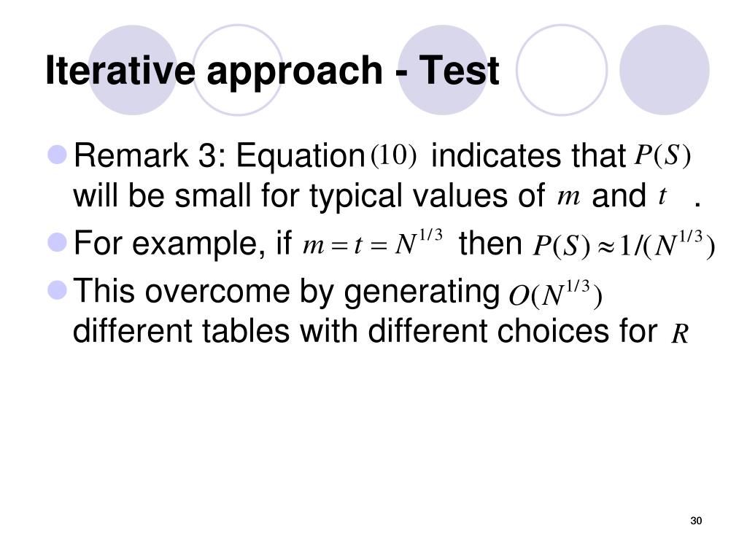
Task: Click the italic R at the end of the text
Action: point(680,334)
